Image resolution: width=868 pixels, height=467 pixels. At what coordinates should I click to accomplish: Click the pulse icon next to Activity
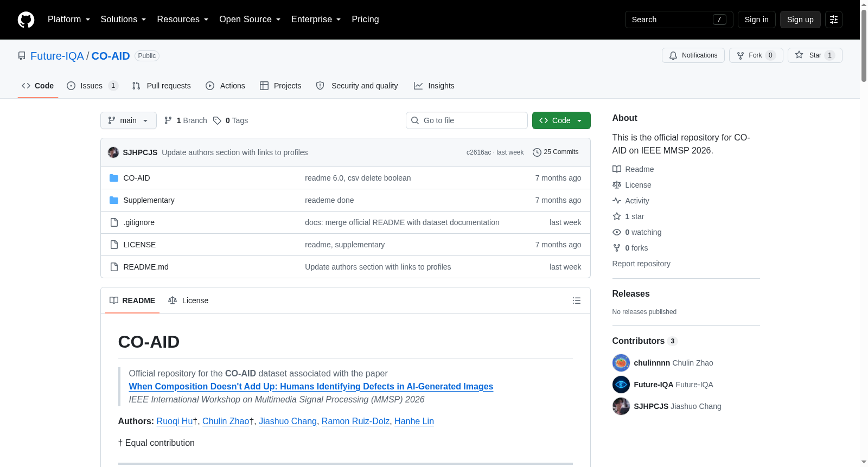[x=617, y=201]
